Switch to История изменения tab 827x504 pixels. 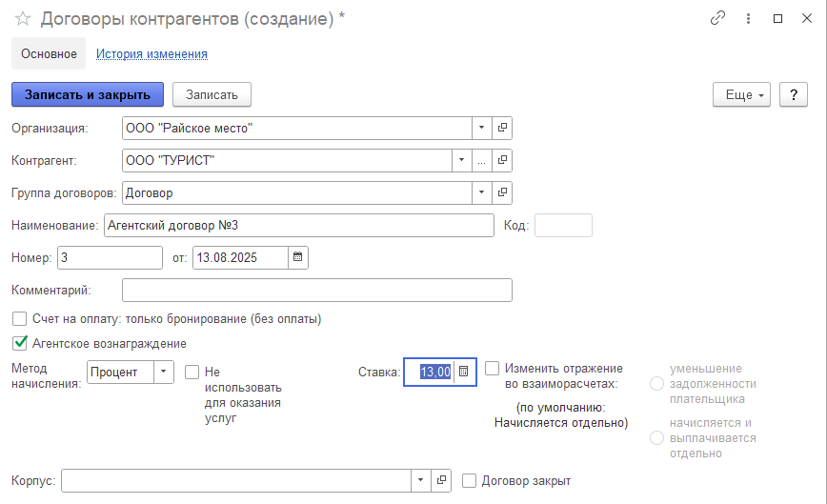pos(151,54)
